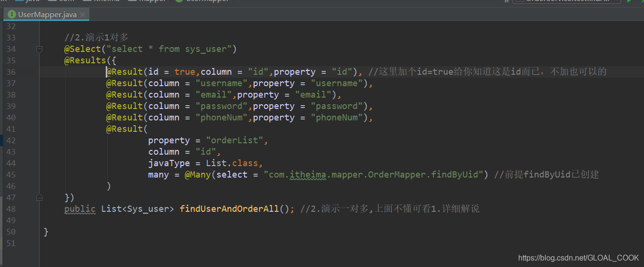Image resolution: width=644 pixels, height=267 pixels.
Task: Click the blog.csdn.net/GLOAL_COOK link text
Action: [578, 257]
